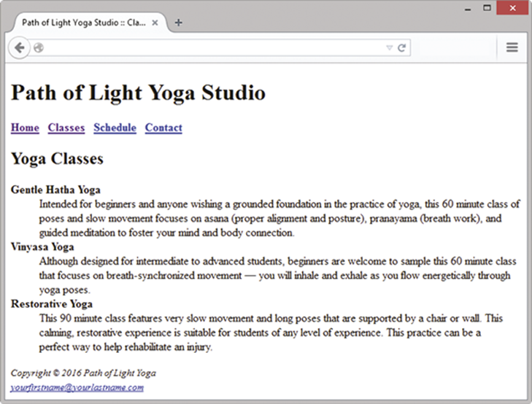532x404 pixels.
Task: Close the browser window with red X
Action: click(x=512, y=8)
